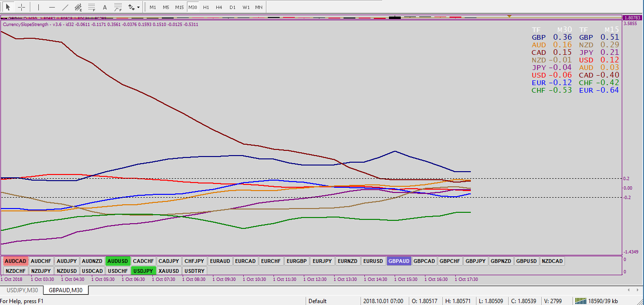Select the Fibonacci arc tool with F

point(118,7)
